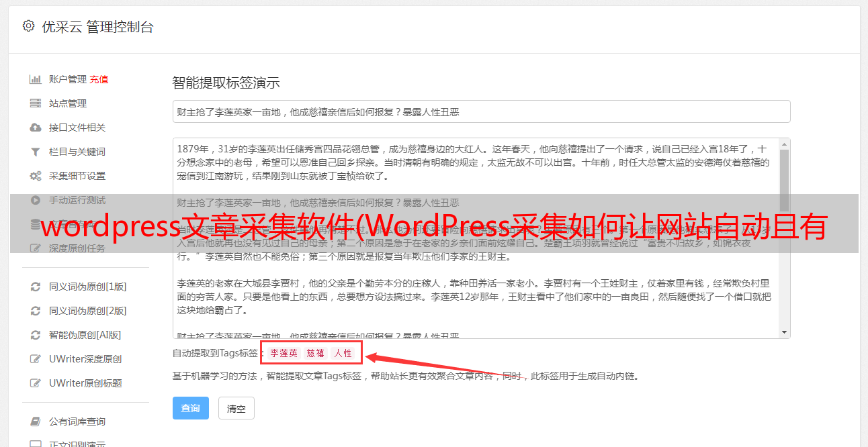Click the 清空 button
The width and height of the screenshot is (868, 447).
(x=236, y=408)
